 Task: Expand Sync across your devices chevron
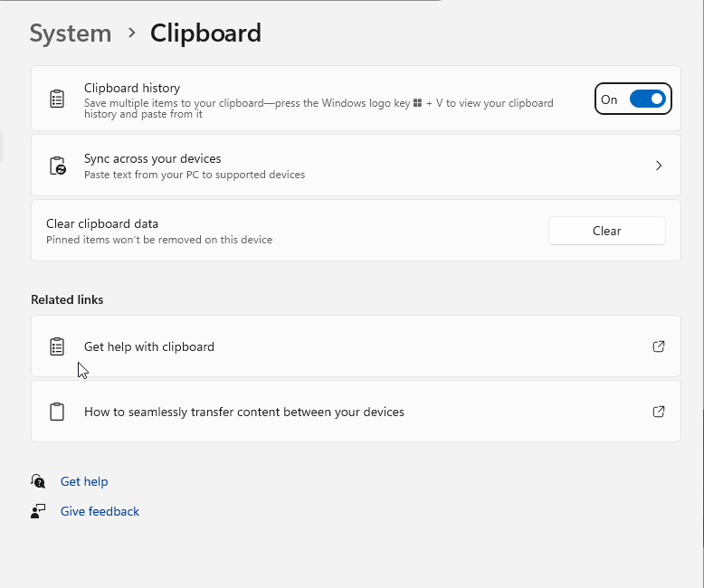click(659, 166)
